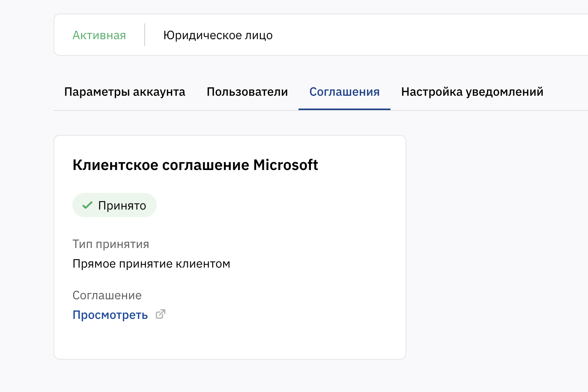The image size is (588, 392).
Task: Click the external link icon beside Просмотреть
Action: 161,314
